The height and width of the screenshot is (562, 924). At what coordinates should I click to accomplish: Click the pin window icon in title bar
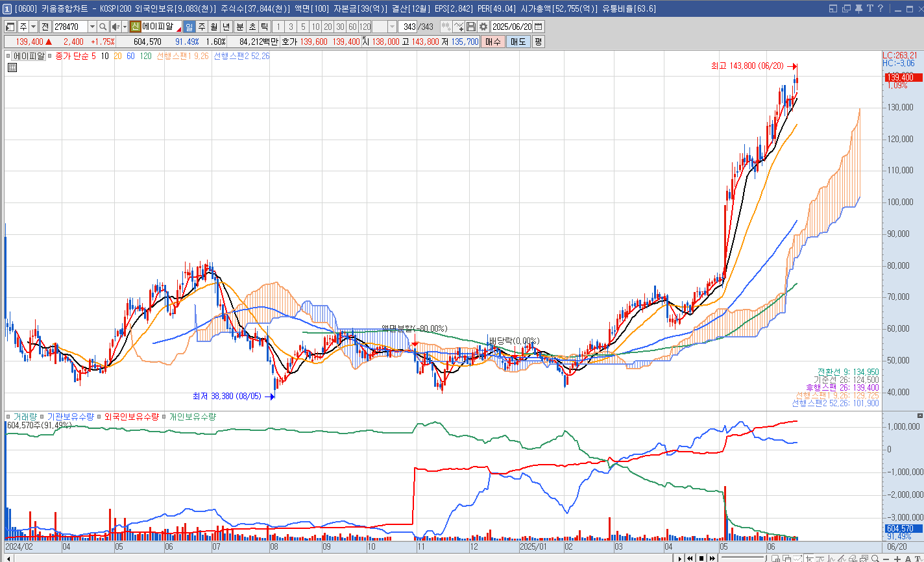coord(858,8)
